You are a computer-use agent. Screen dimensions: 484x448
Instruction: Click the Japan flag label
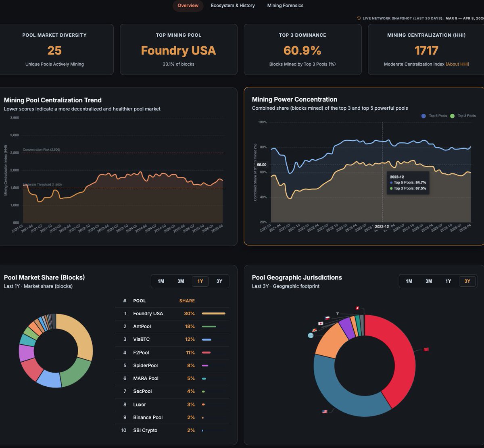point(321,323)
